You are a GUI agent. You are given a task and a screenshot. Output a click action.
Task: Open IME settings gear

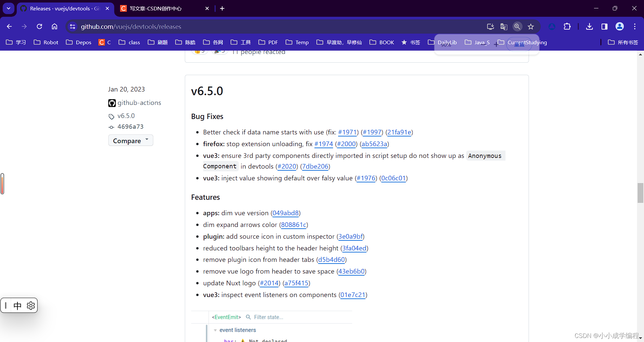[x=31, y=305]
